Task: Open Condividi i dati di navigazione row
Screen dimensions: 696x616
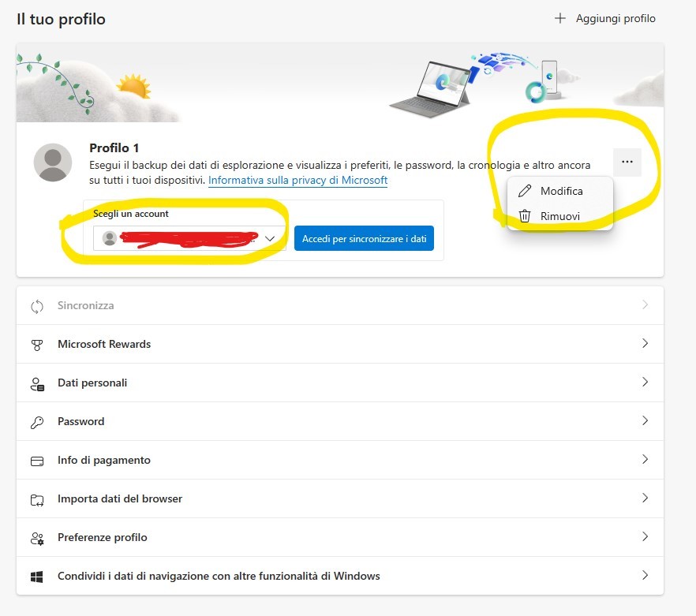Action: point(340,576)
